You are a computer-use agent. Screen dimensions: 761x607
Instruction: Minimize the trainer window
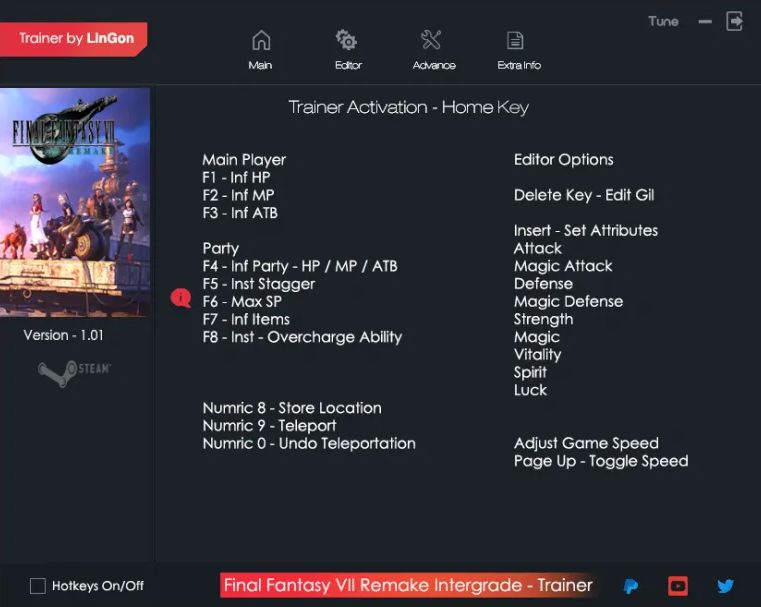pos(705,22)
